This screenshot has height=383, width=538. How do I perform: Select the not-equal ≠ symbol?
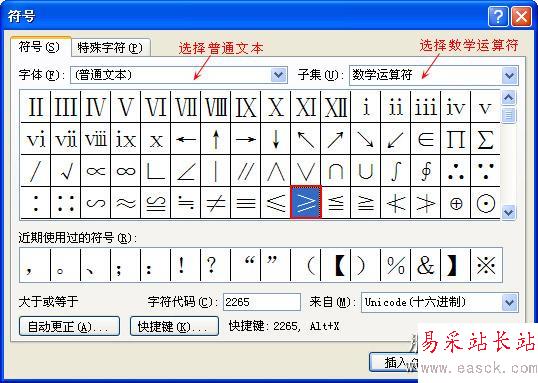pos(216,202)
